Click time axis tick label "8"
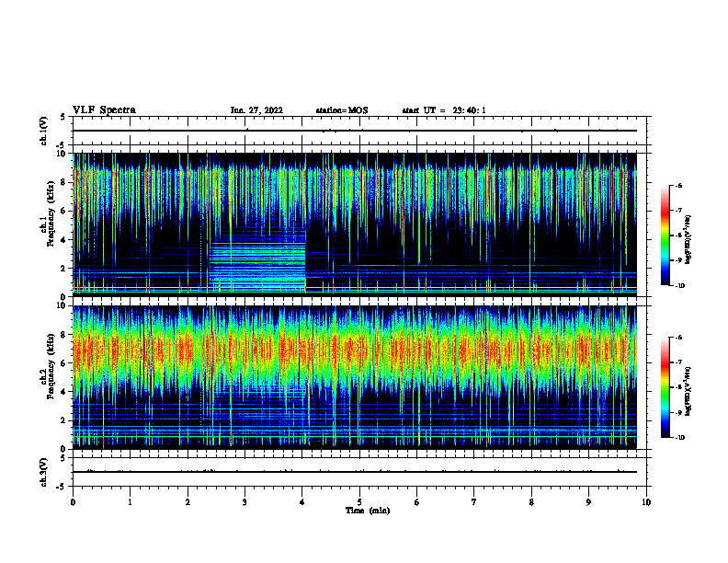 531,502
